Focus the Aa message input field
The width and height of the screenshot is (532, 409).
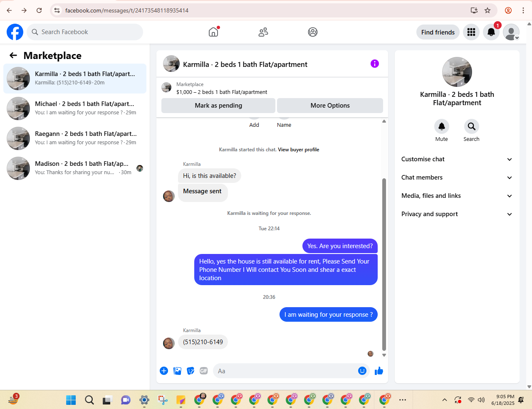point(285,371)
